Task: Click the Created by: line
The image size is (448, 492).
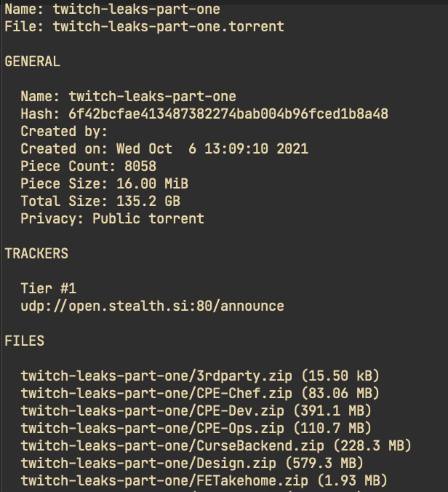Action: pos(64,132)
